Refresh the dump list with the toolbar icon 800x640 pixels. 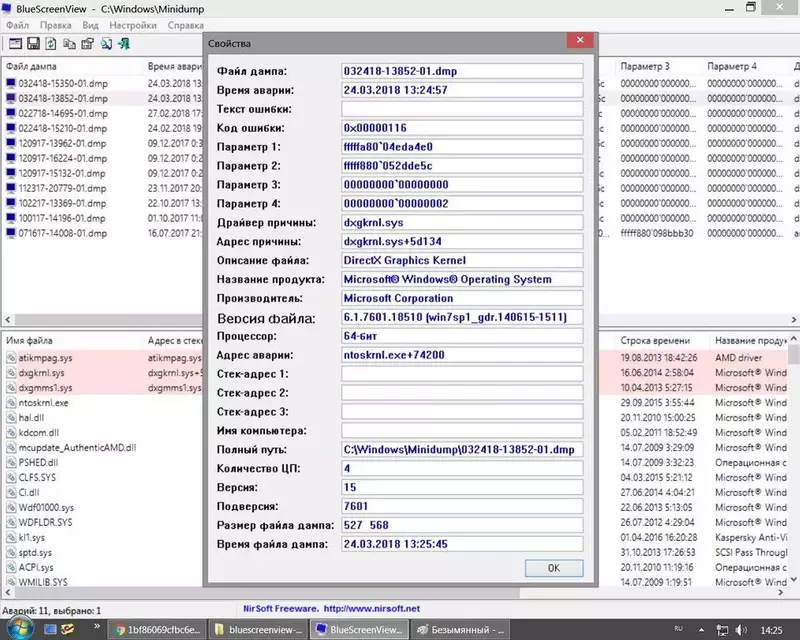(x=51, y=44)
